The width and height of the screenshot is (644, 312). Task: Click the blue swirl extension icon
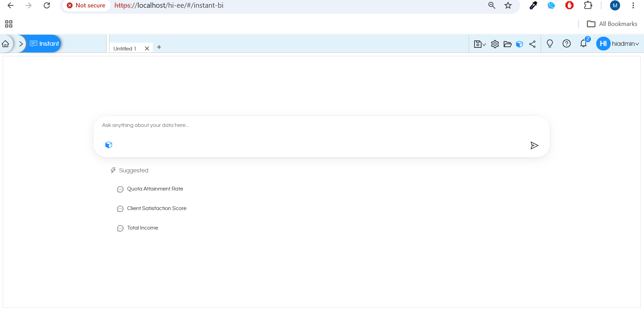pos(551,5)
